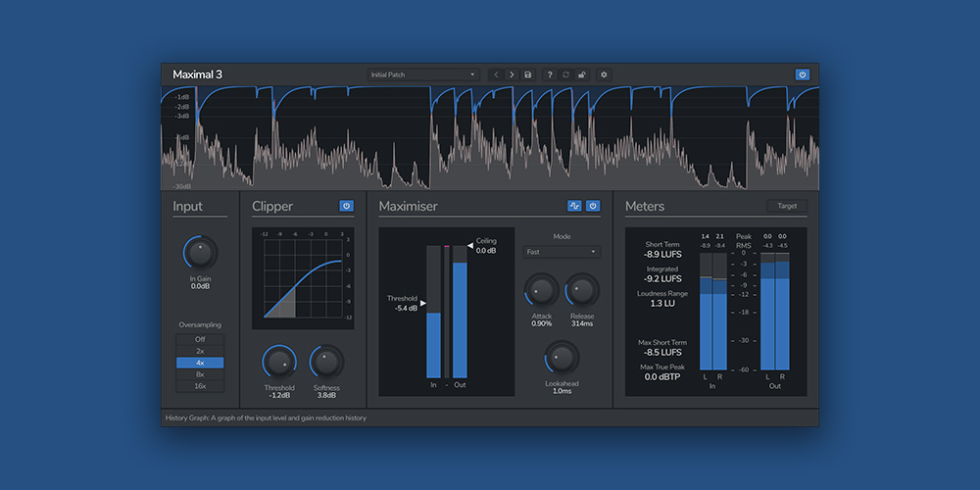Click the padlock icon in toolbar
Image resolution: width=980 pixels, height=490 pixels.
click(x=581, y=74)
